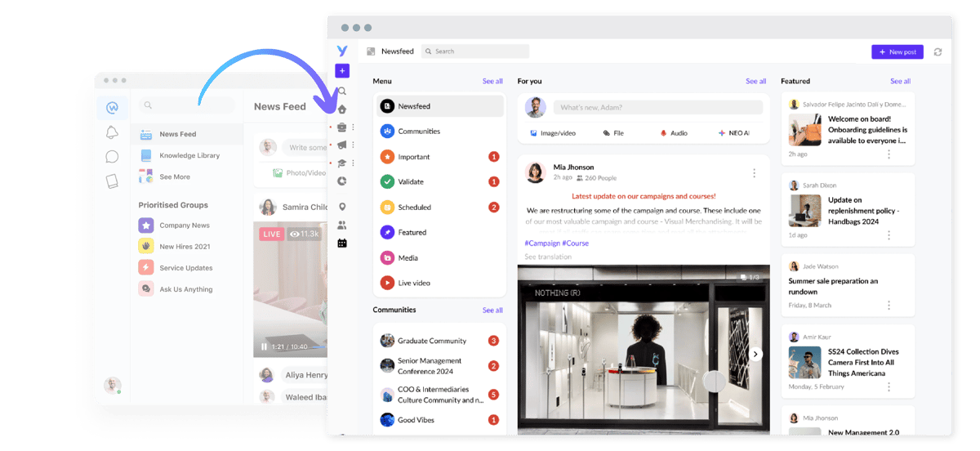Open Good Vibes community
The height and width of the screenshot is (451, 980).
(440, 420)
